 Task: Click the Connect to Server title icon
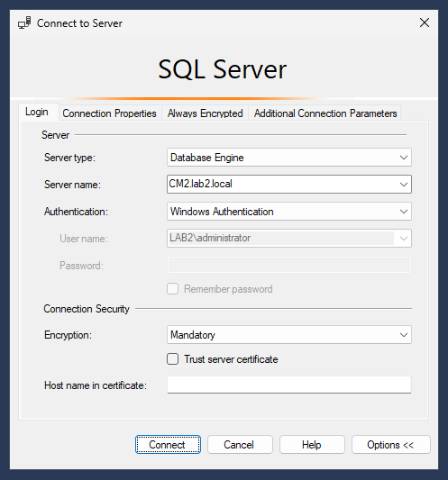coord(24,23)
